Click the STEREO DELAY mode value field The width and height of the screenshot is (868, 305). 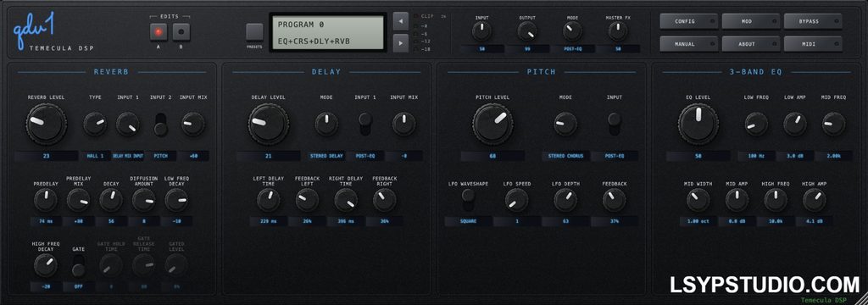click(326, 156)
